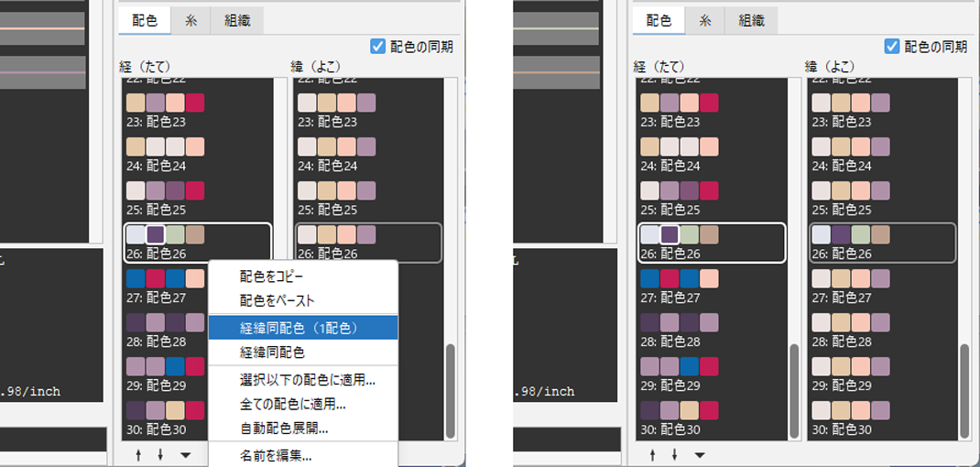
Task: Open 自動配色展開... from the context menu
Action: 284,428
